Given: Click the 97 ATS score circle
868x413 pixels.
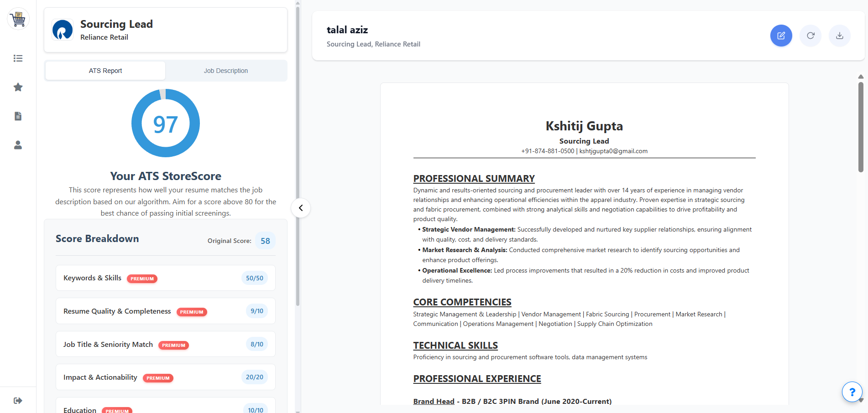Looking at the screenshot, I should tap(166, 123).
